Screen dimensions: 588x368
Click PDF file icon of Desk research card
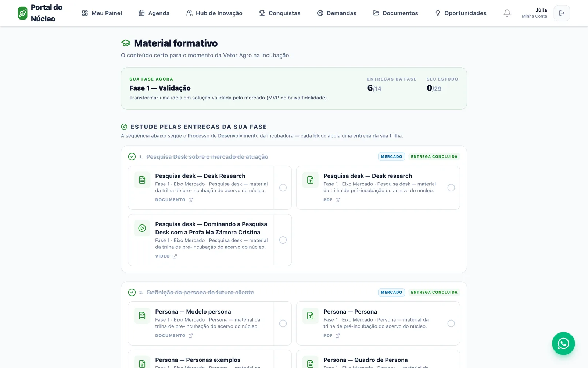[x=311, y=180]
